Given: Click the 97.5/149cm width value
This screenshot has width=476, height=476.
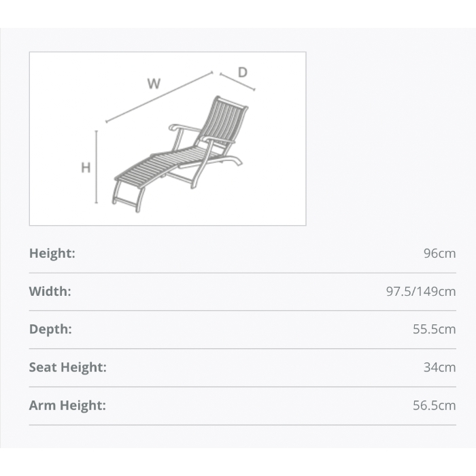Looking at the screenshot, I should [x=421, y=292].
